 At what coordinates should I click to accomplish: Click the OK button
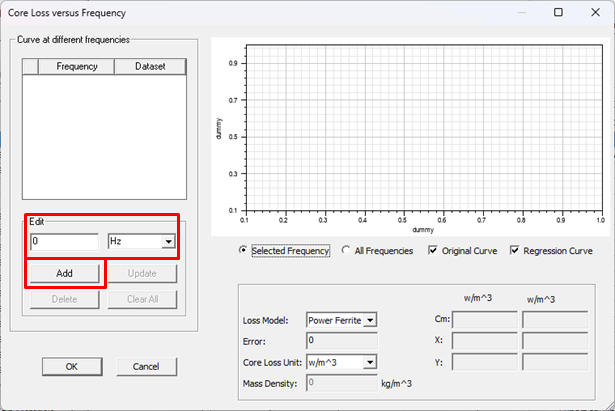tap(71, 366)
